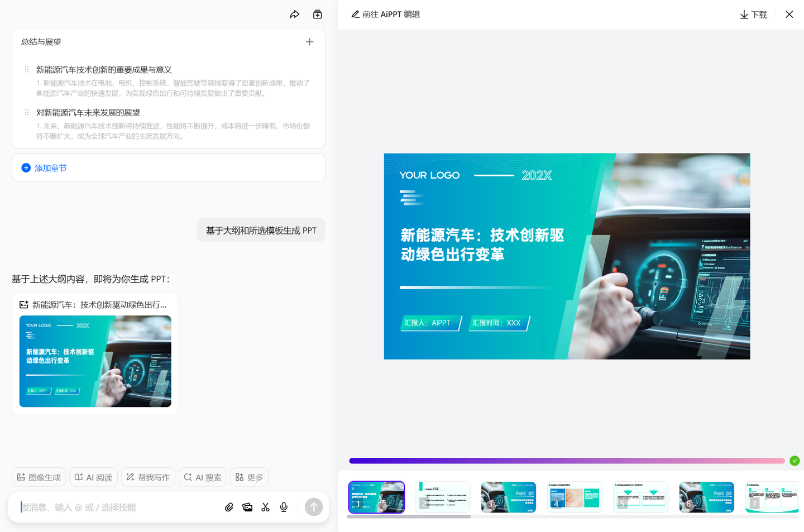Click the paperclip attachment icon
This screenshot has width=804, height=532.
pyautogui.click(x=229, y=507)
